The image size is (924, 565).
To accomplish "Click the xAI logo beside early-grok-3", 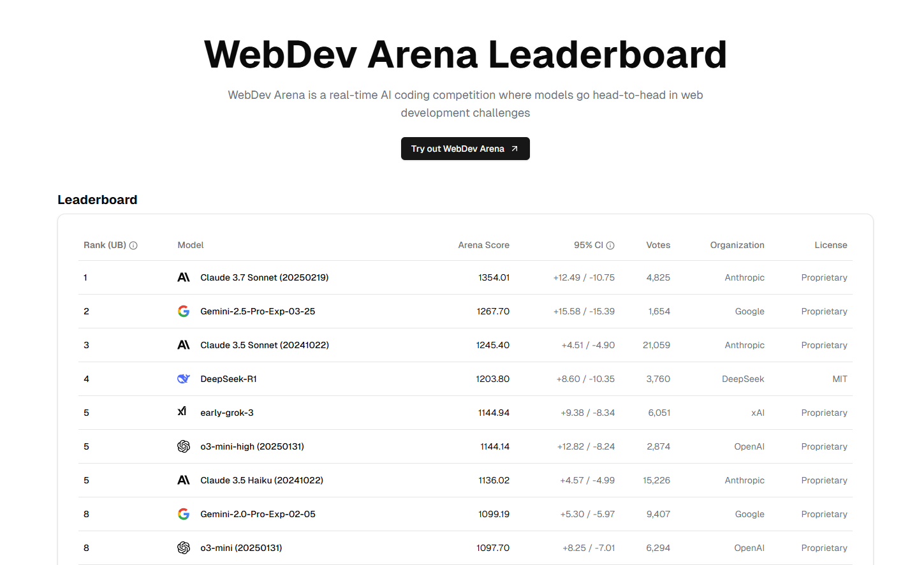I will click(182, 412).
